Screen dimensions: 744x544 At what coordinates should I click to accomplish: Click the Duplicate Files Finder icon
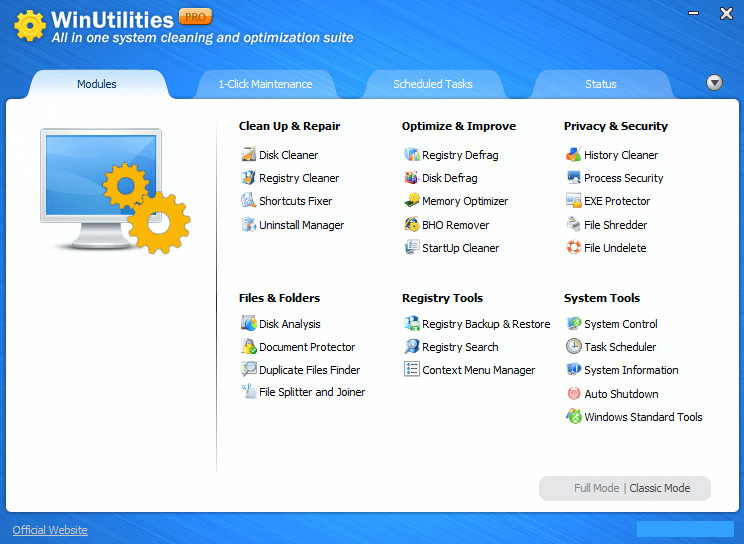click(249, 369)
